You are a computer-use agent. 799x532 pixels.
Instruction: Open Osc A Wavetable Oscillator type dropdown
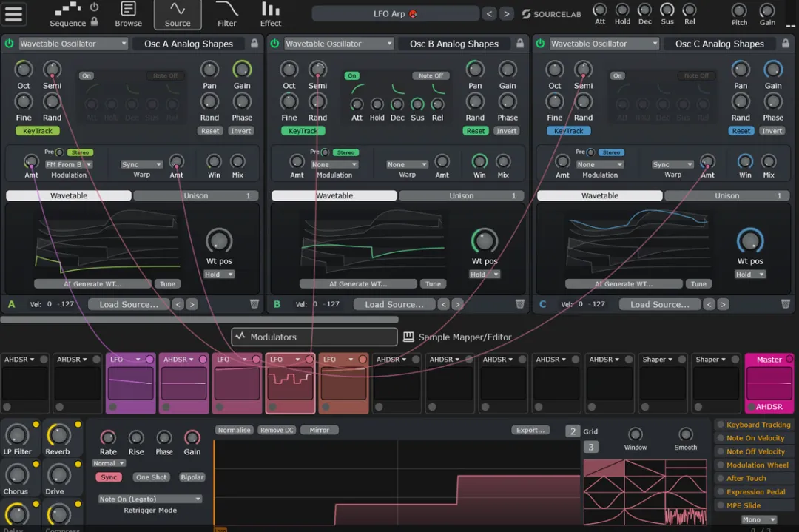[73, 44]
